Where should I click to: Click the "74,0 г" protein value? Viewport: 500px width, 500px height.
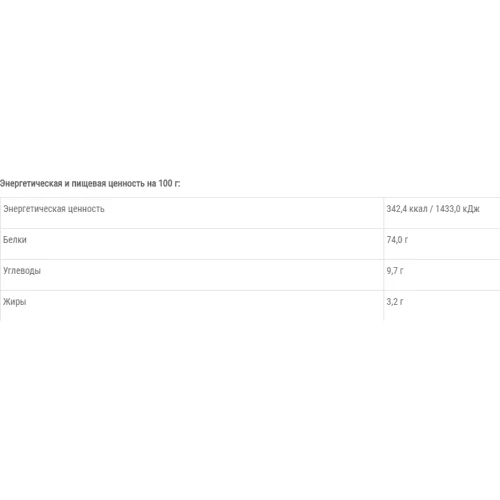[x=397, y=240]
